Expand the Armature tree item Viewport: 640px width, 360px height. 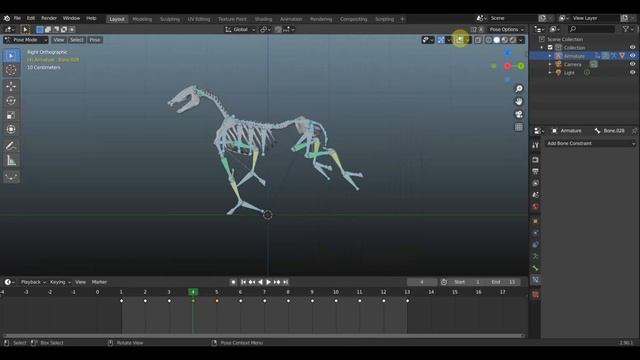pos(550,56)
